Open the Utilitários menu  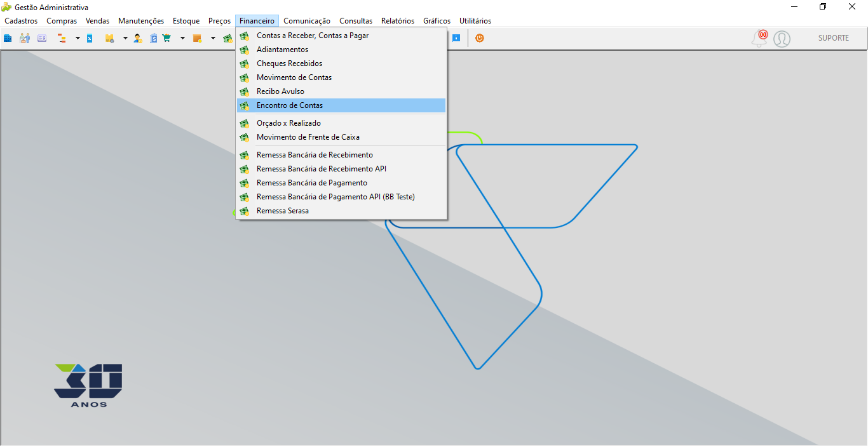pyautogui.click(x=475, y=21)
